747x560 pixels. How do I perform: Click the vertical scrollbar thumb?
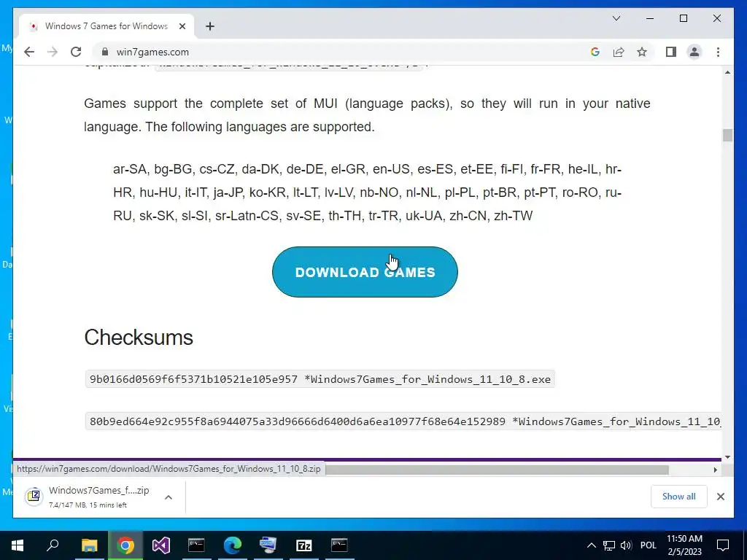point(727,135)
